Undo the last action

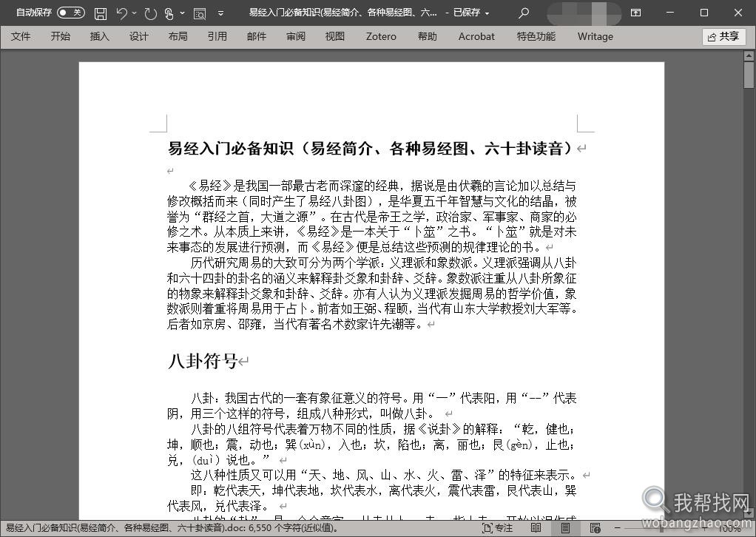click(121, 13)
